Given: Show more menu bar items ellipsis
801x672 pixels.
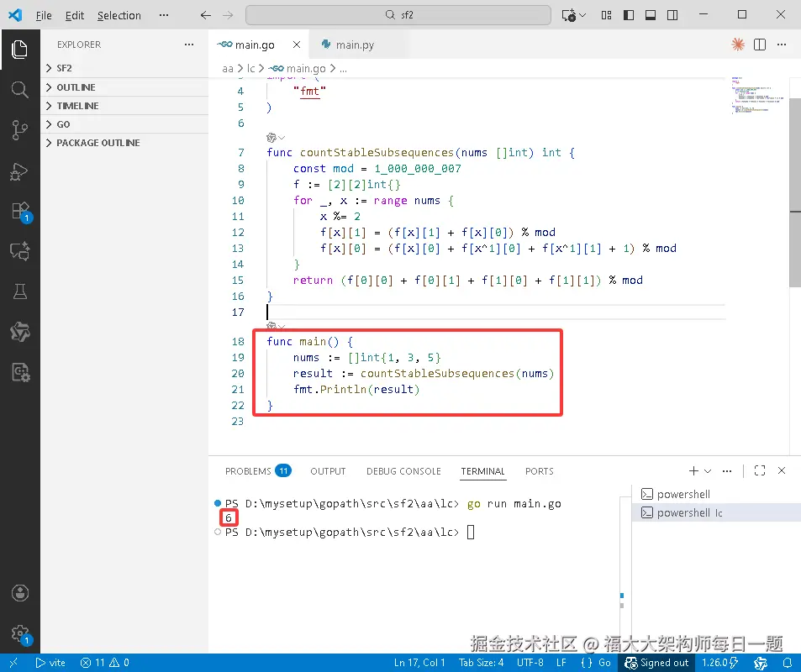Looking at the screenshot, I should tap(163, 15).
